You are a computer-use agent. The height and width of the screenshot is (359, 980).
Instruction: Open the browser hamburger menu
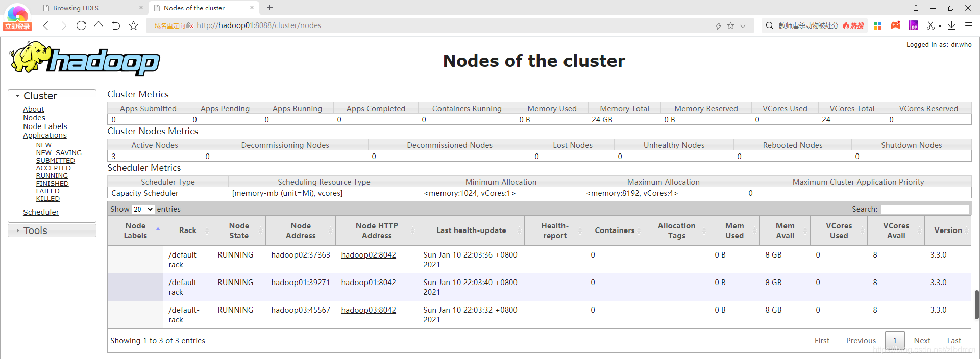(968, 25)
